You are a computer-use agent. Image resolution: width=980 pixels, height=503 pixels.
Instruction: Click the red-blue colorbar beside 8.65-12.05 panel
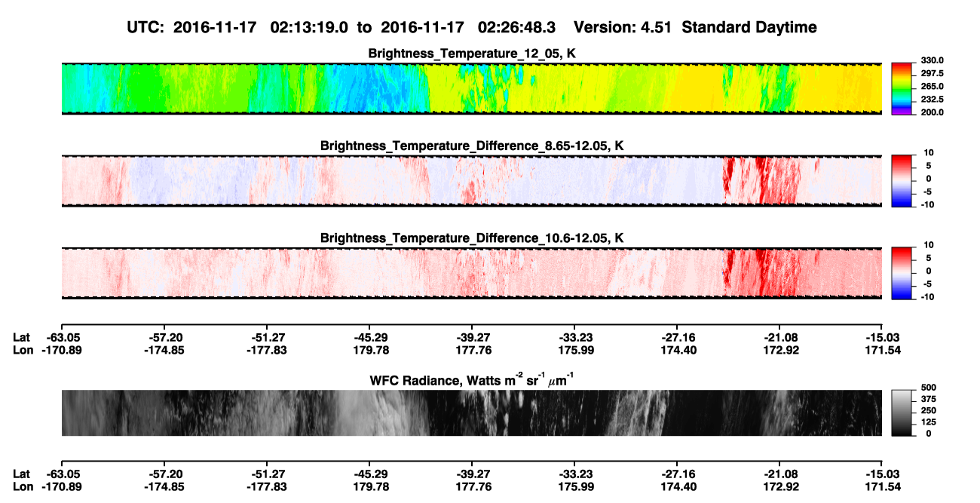coord(902,180)
